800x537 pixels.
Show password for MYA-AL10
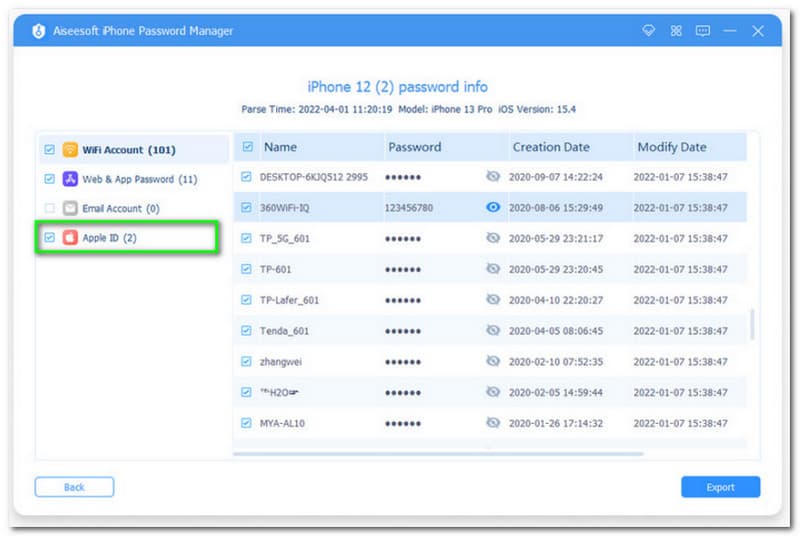(492, 423)
